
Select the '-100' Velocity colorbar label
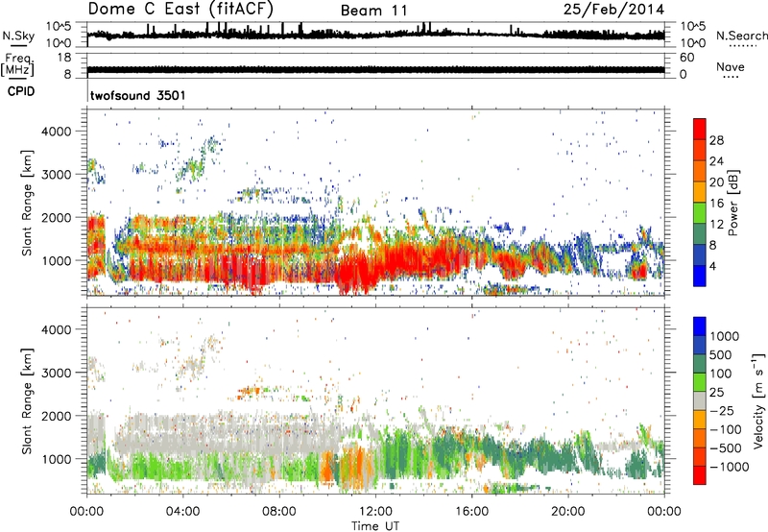(x=726, y=429)
